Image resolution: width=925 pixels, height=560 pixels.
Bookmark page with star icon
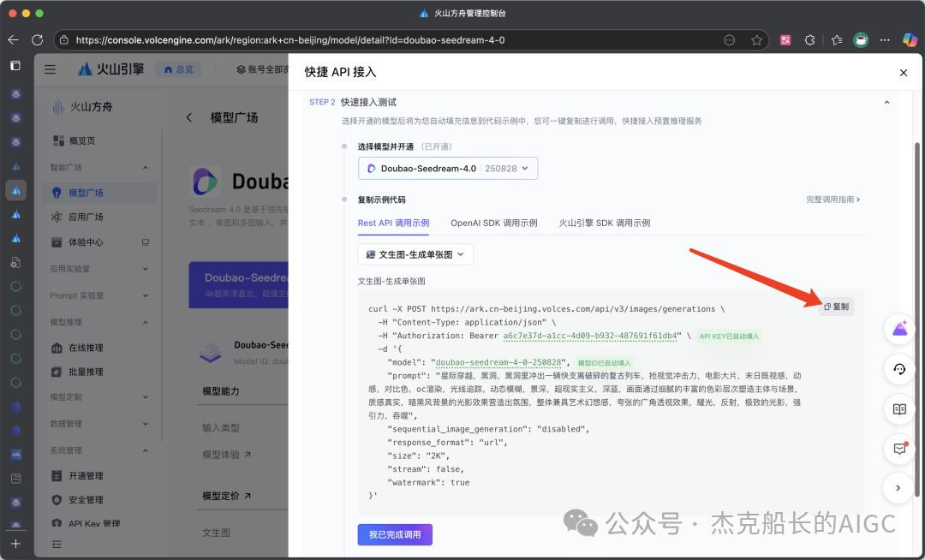point(756,40)
